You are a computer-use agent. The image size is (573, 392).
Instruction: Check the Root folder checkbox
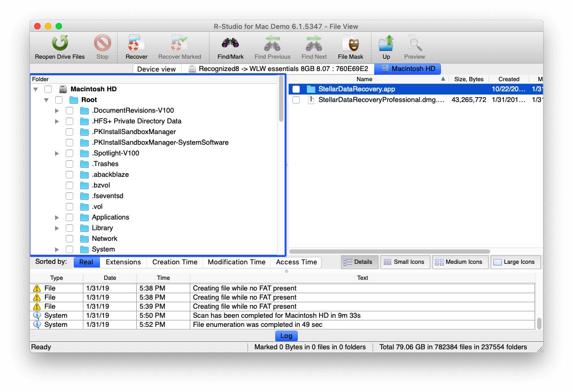pos(59,100)
